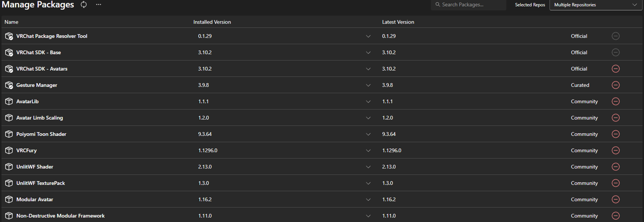This screenshot has width=644, height=222.
Task: Open the UnlitWF Shader version dropdown
Action: pyautogui.click(x=368, y=167)
